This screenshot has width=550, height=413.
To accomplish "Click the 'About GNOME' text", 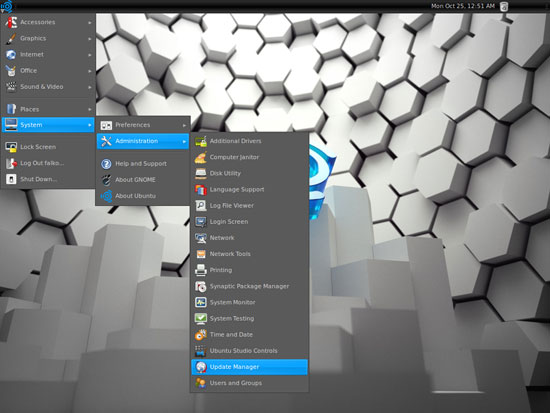I will (135, 180).
